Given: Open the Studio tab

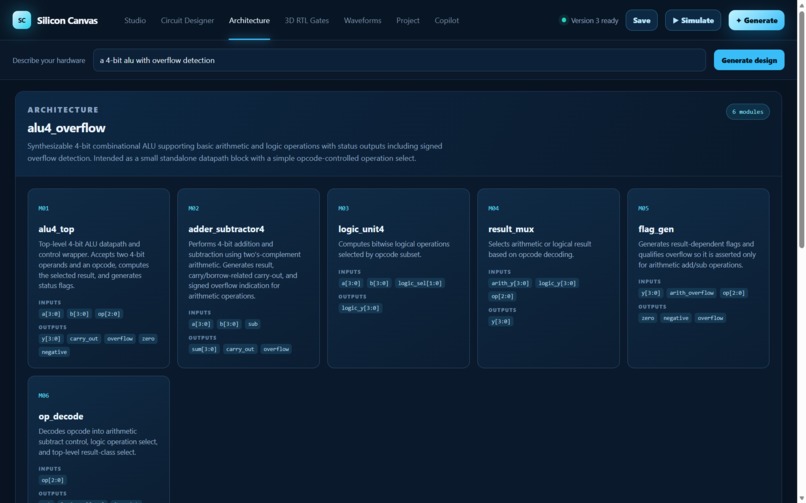Looking at the screenshot, I should pyautogui.click(x=135, y=21).
